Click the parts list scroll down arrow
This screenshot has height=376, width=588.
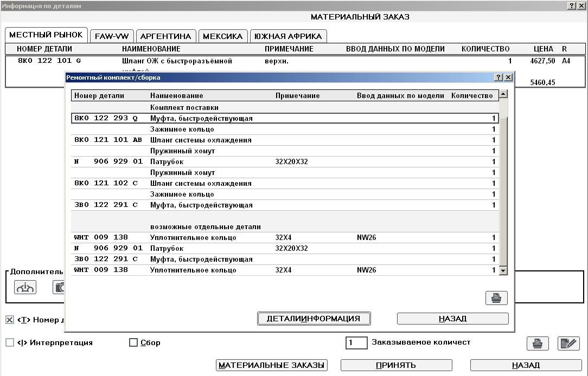[x=503, y=270]
